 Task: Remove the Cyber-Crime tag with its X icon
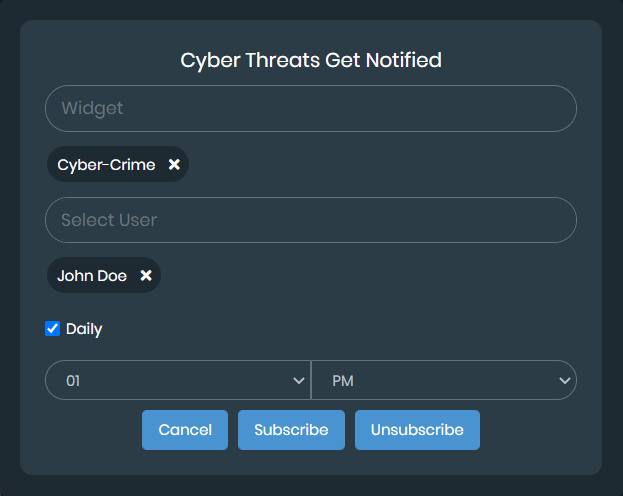[174, 165]
